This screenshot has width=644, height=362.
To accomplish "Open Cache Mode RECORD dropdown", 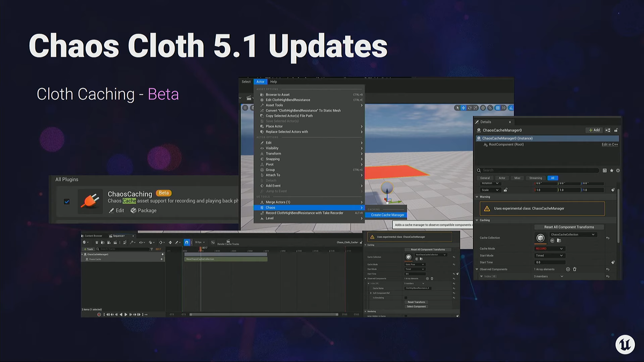I will (x=550, y=249).
